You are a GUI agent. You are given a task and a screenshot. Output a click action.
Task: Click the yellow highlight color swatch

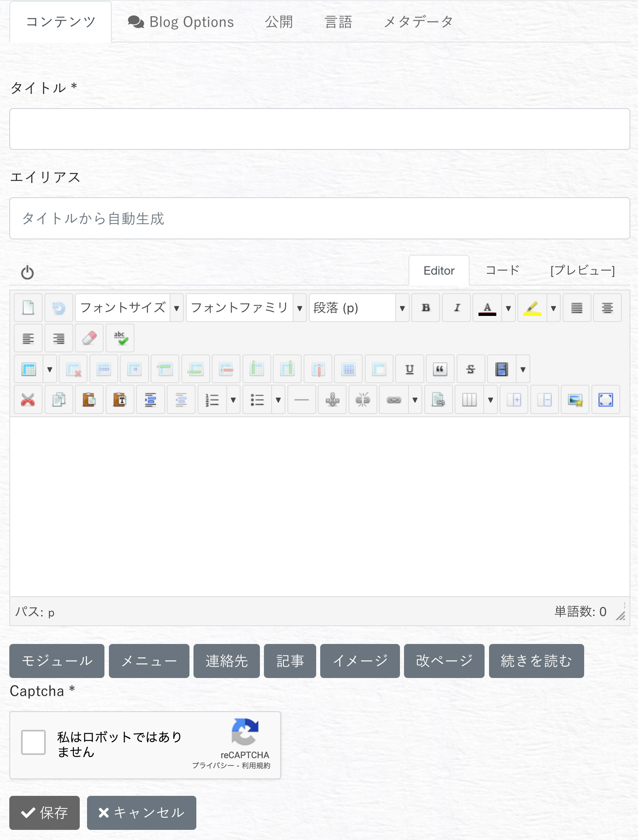click(532, 308)
